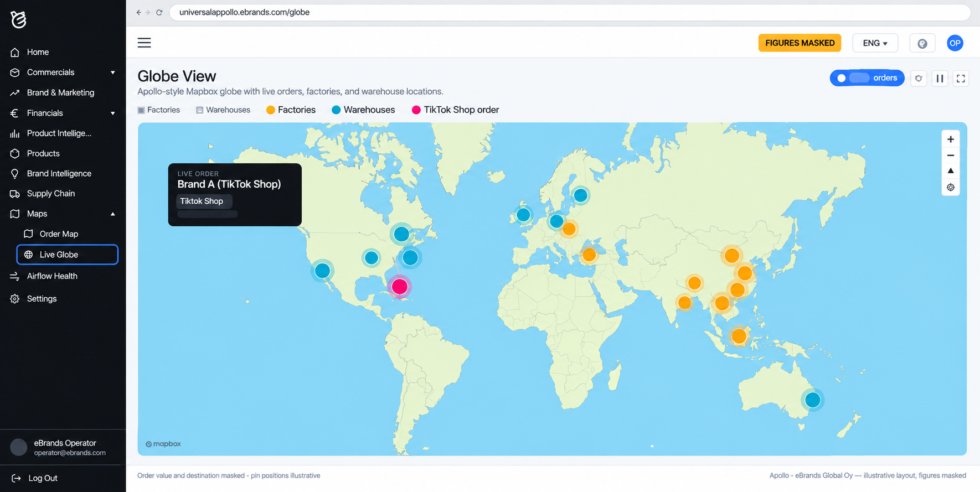Go to Home in the sidebar

(38, 52)
